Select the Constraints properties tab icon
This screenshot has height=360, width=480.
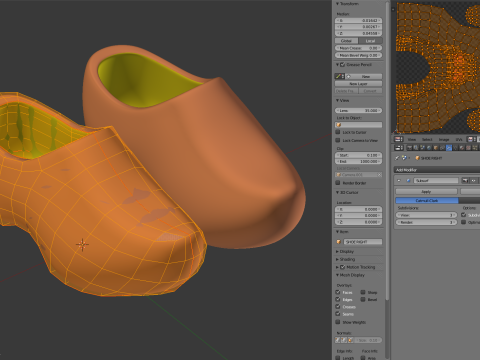tap(442, 148)
